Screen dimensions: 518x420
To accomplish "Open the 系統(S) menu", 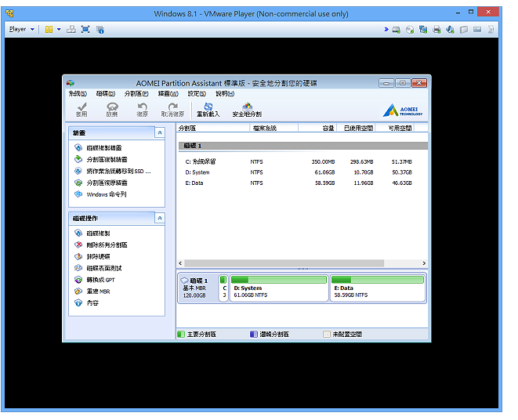I will pyautogui.click(x=78, y=94).
